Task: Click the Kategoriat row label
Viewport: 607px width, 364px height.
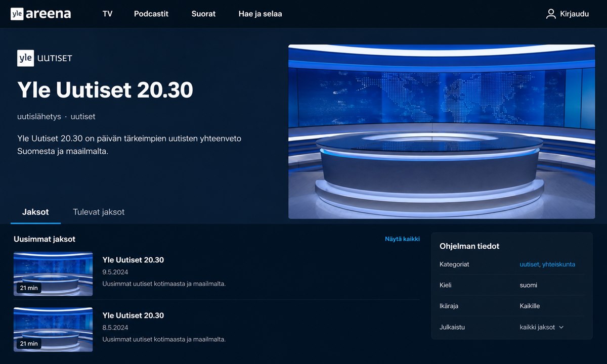Action: point(454,264)
